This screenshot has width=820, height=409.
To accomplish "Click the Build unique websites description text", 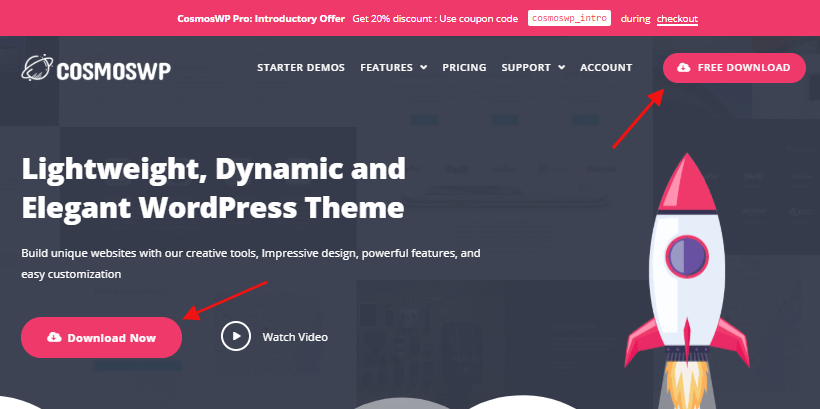I will click(251, 264).
